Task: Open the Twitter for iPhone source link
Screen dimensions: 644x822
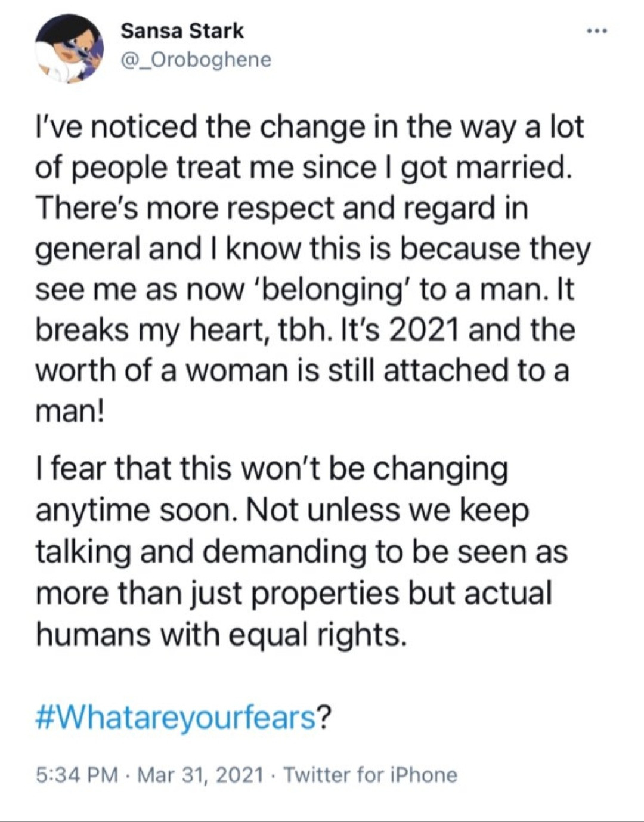Action: 370,775
